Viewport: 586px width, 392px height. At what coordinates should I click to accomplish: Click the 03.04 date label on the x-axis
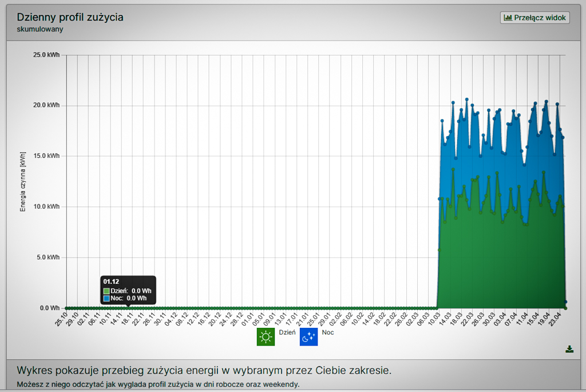tap(499, 319)
